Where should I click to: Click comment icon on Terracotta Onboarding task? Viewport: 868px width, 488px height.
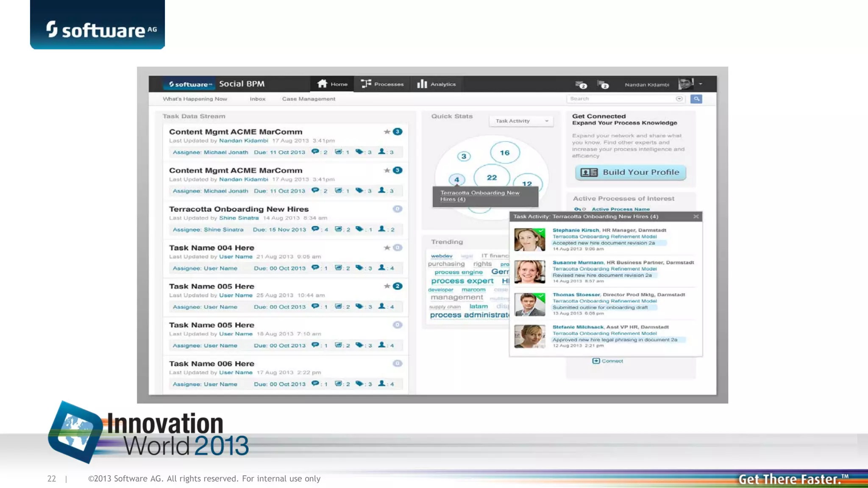coord(315,229)
